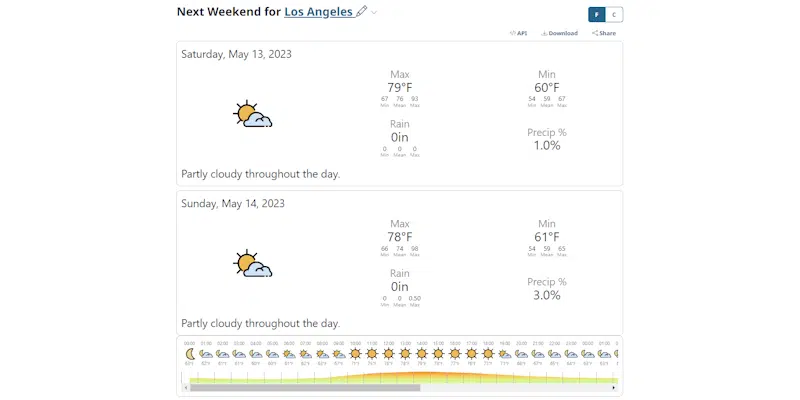This screenshot has height=400, width=800.
Task: Open the Los Angeles location link
Action: pos(318,11)
